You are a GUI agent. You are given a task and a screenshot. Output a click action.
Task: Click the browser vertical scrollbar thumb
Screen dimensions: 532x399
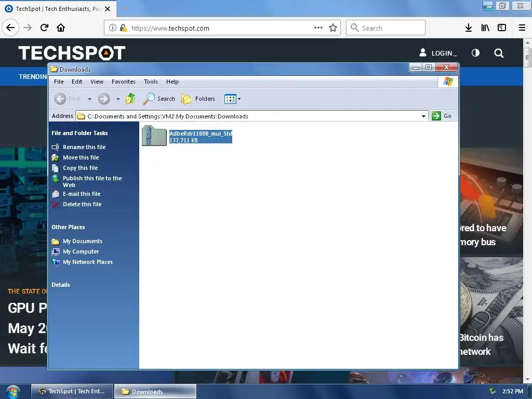(x=527, y=58)
